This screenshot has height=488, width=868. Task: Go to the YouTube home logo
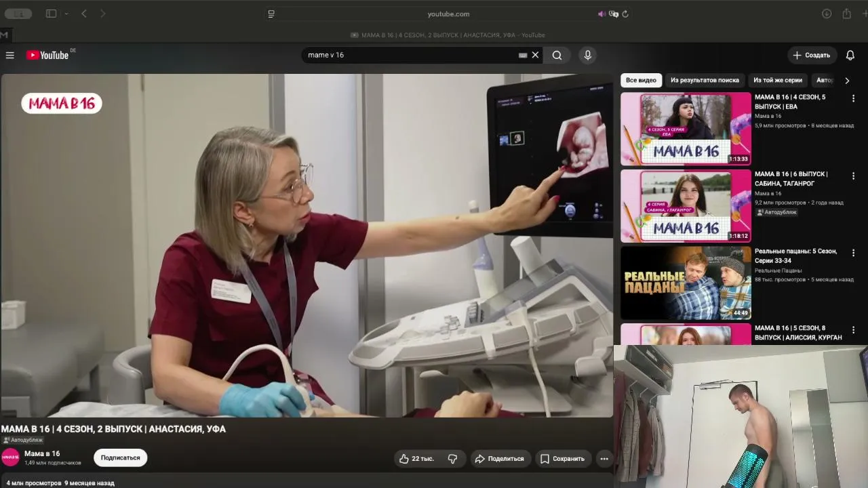(x=47, y=55)
